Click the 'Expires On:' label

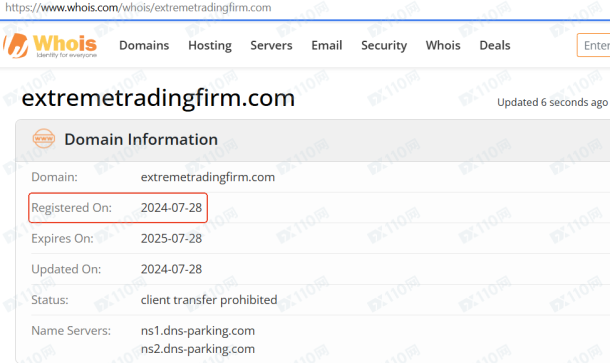click(x=62, y=238)
